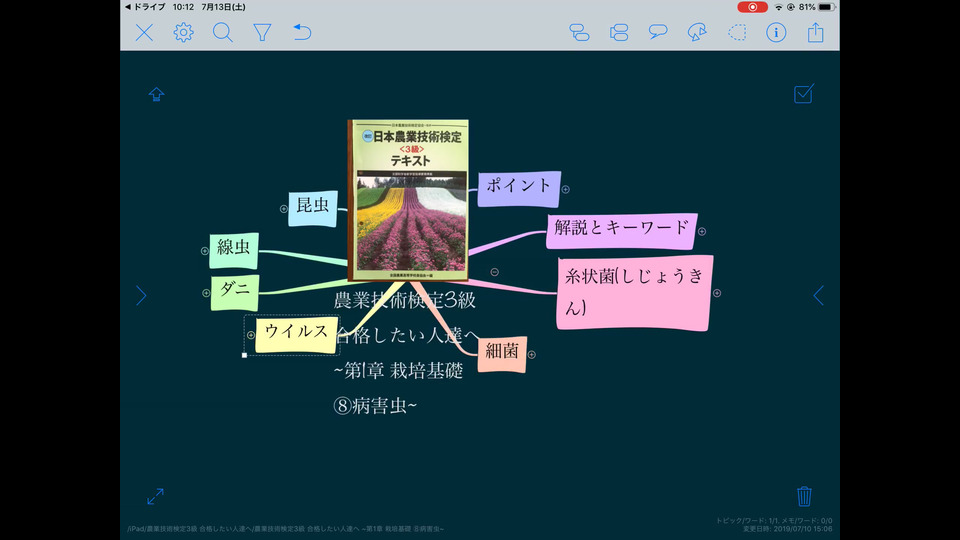960x540 pixels.
Task: Select the ウイルス topic node
Action: pos(296,335)
